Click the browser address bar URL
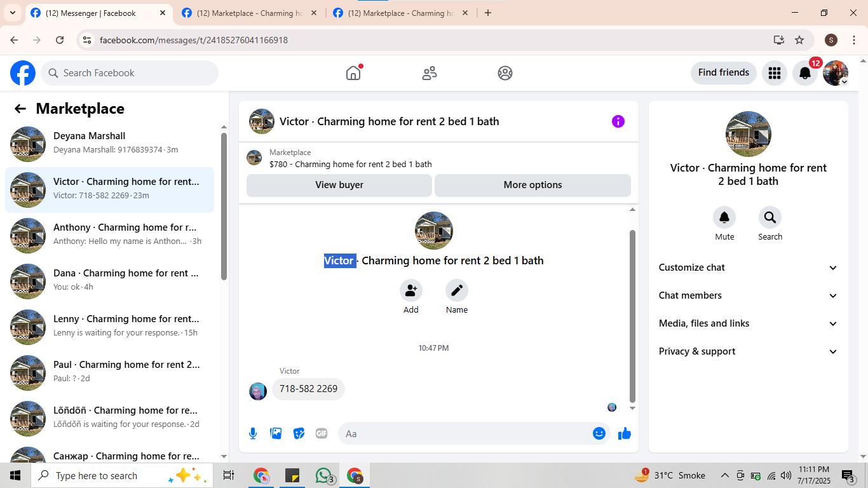This screenshot has width=868, height=488. click(x=194, y=40)
